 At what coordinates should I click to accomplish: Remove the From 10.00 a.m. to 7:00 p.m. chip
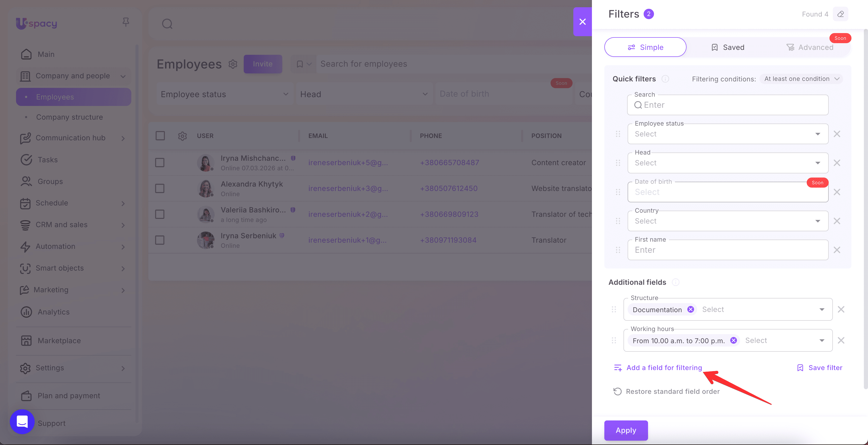point(733,341)
